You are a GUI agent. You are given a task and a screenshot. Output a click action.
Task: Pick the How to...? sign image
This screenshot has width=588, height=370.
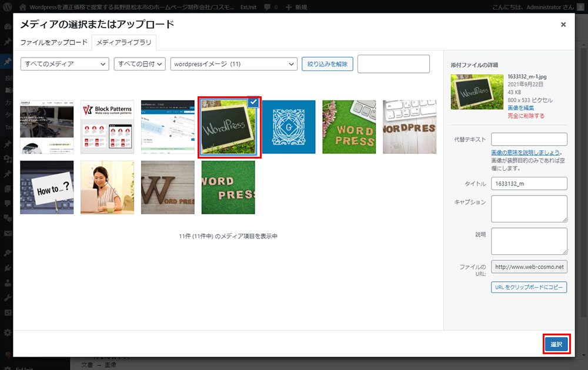tap(47, 187)
